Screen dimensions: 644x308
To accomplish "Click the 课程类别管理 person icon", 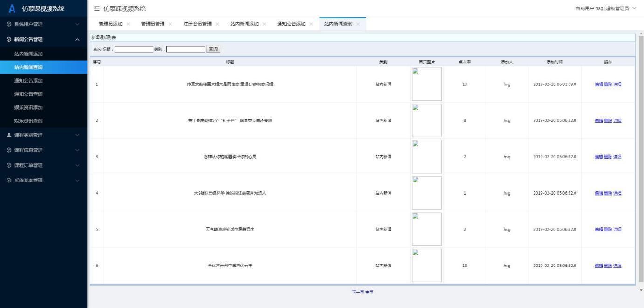I will click(x=9, y=135).
